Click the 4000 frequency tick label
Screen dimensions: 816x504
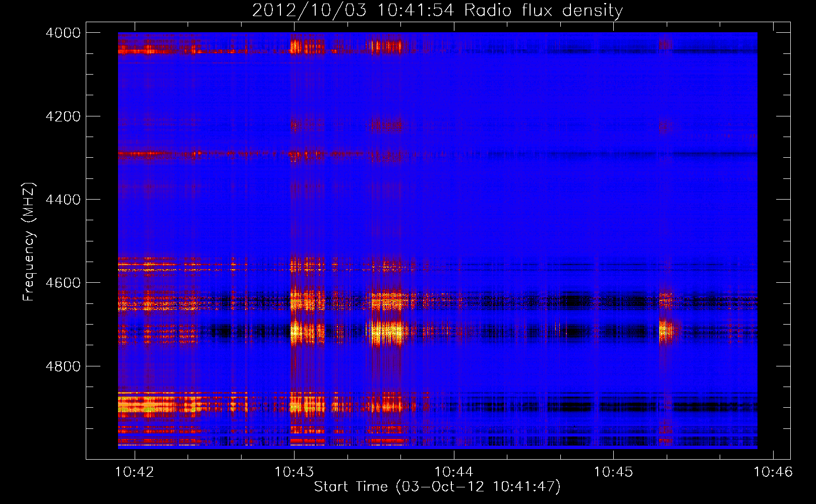click(63, 33)
